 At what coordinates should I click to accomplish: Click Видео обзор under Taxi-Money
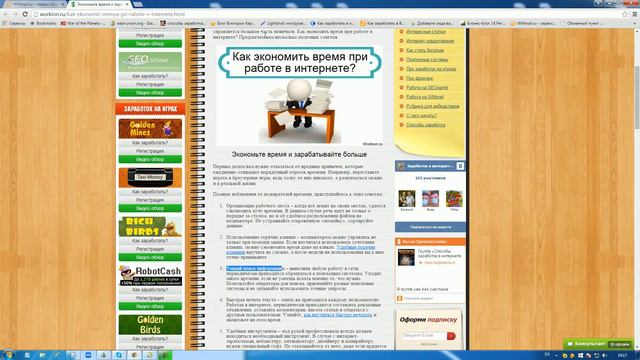(150, 208)
